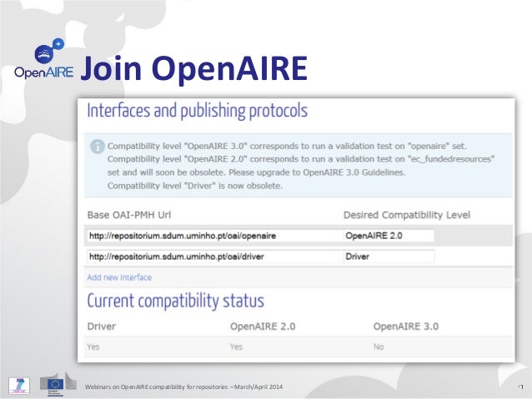Click the 'Base OAI-PMH Url' column label

[129, 215]
